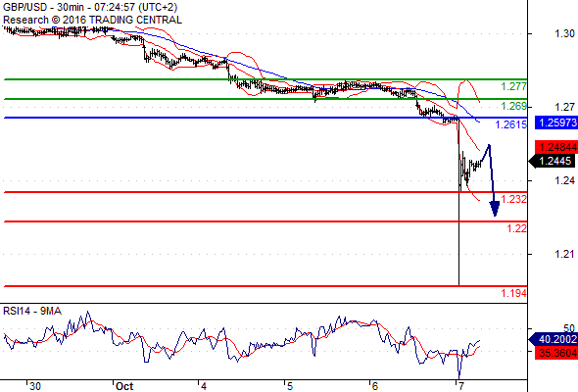Image resolution: width=578 pixels, height=392 pixels.
Task: Click the 1.30 level on price axis
Action: point(564,34)
